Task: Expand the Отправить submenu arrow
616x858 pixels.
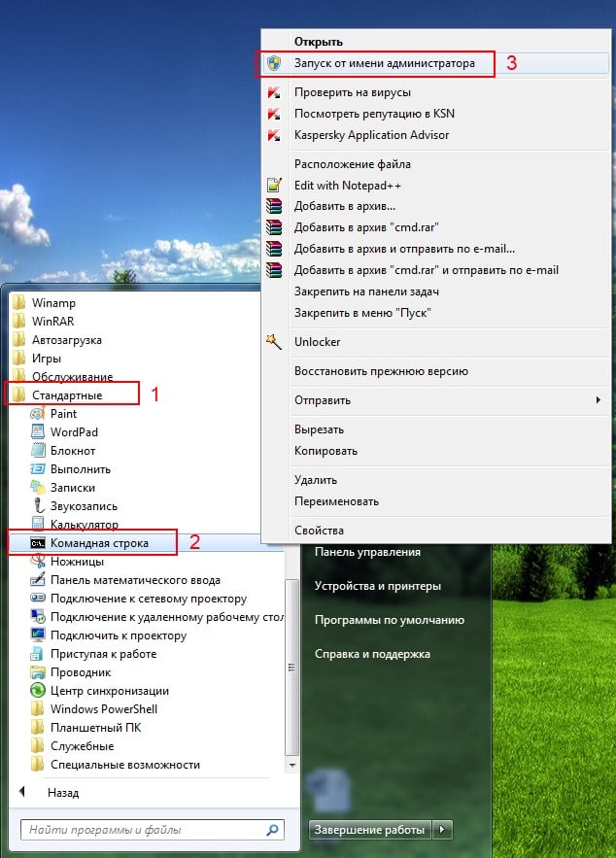Action: [598, 400]
